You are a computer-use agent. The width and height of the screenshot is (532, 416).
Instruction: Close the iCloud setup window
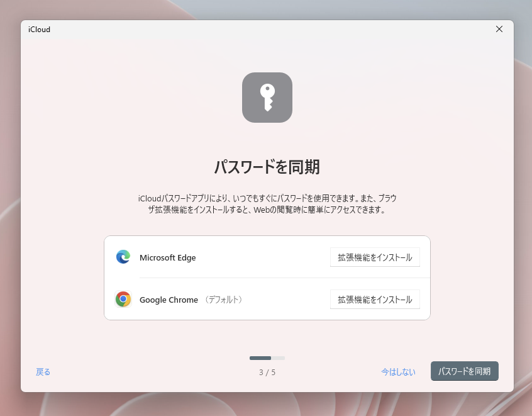499,29
